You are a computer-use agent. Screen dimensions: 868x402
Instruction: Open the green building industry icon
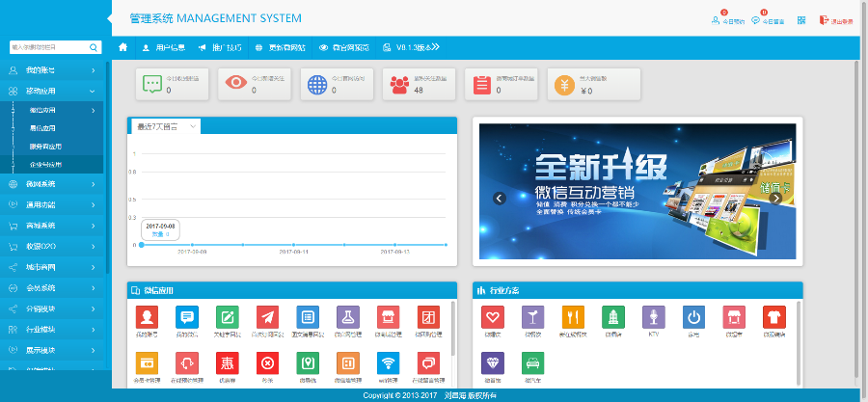tap(613, 317)
